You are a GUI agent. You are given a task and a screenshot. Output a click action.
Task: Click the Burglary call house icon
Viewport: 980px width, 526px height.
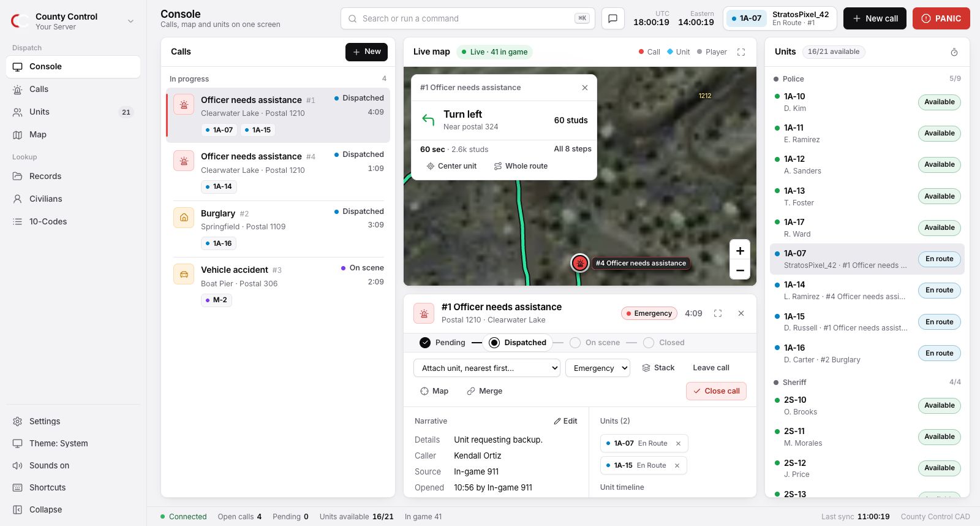tap(184, 218)
